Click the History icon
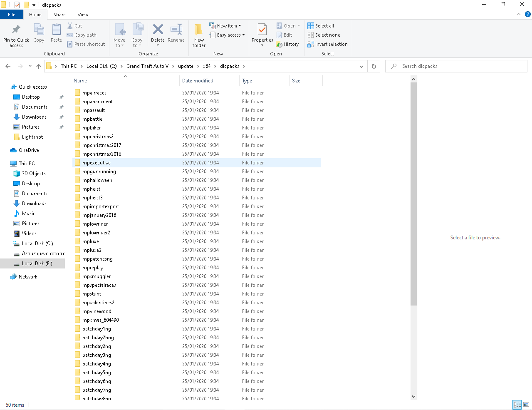Viewport: 532px width, 410px height. (280, 44)
